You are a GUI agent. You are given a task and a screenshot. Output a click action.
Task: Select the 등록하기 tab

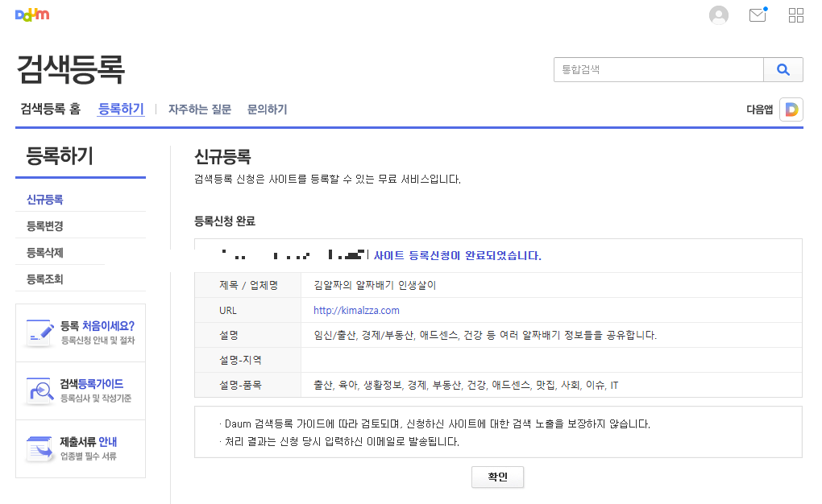tap(120, 109)
